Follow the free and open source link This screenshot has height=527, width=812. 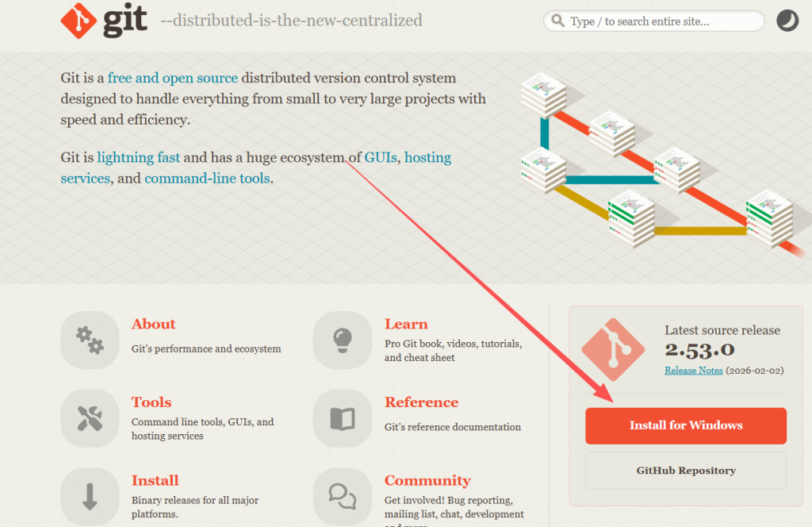[x=173, y=78]
